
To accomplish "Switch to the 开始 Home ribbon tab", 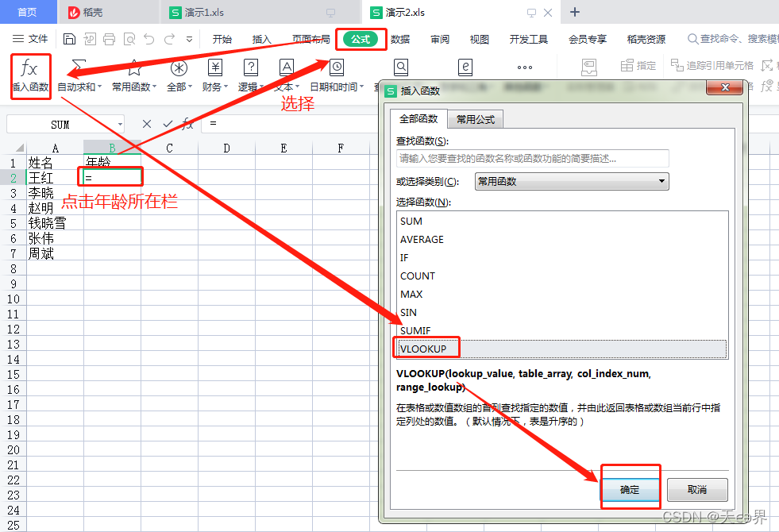I will click(x=222, y=39).
